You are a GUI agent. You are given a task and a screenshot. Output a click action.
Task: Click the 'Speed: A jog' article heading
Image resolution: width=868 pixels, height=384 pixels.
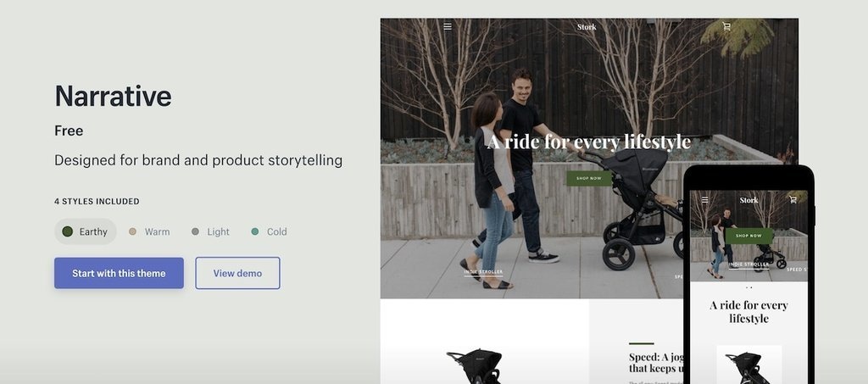pos(656,363)
